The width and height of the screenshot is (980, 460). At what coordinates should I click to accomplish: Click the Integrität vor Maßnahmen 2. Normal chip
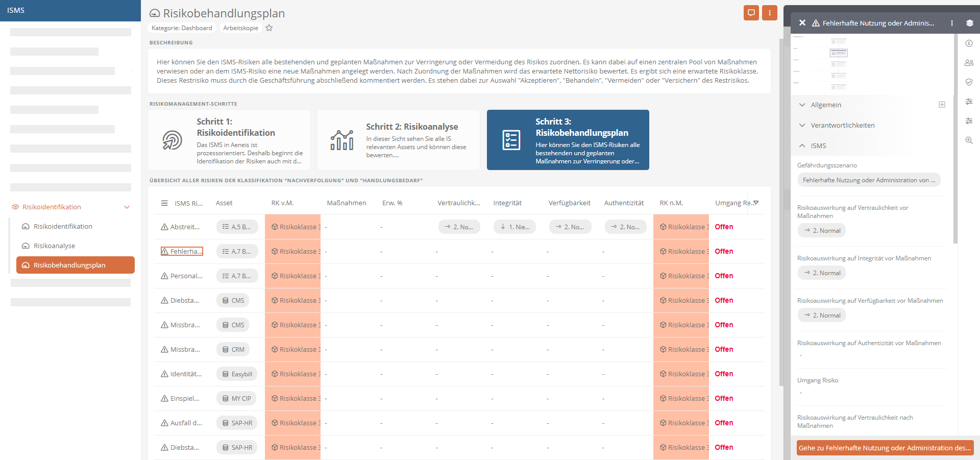tap(822, 273)
